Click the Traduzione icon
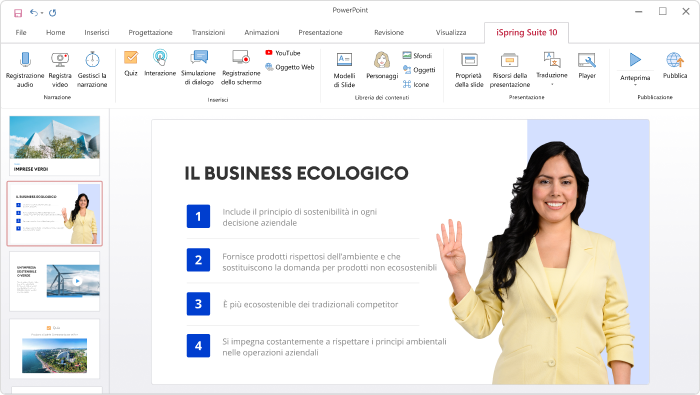 (552, 59)
